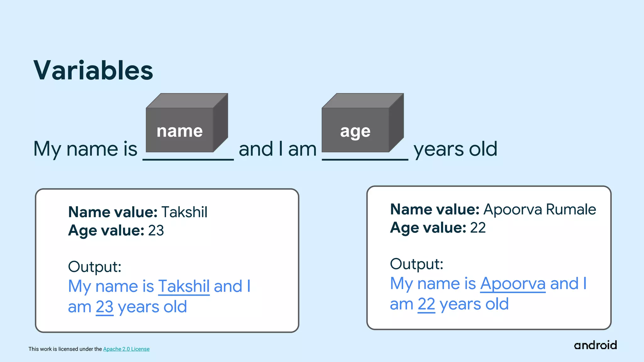This screenshot has height=362, width=644.
Task: Click the "My name is" sentence text
Action: [x=85, y=149]
